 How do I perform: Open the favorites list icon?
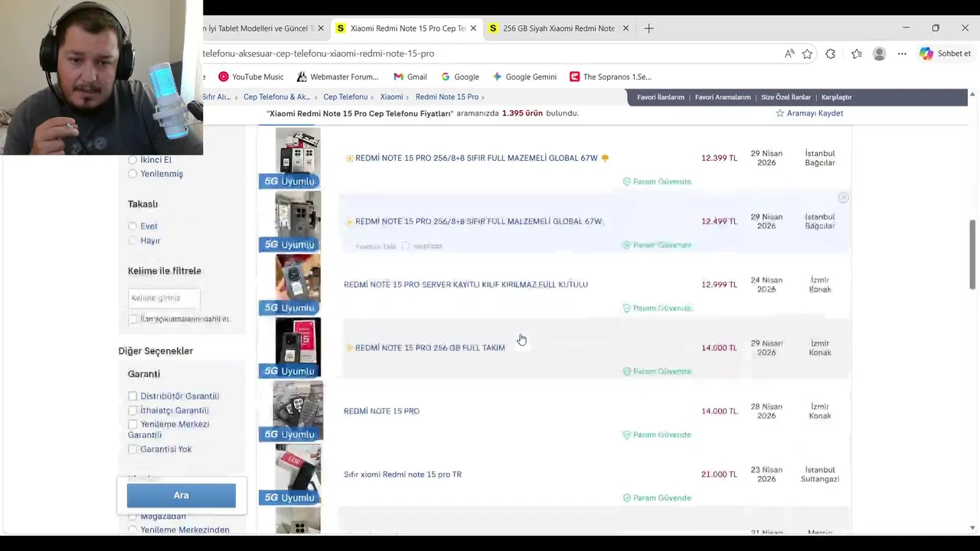point(857,54)
